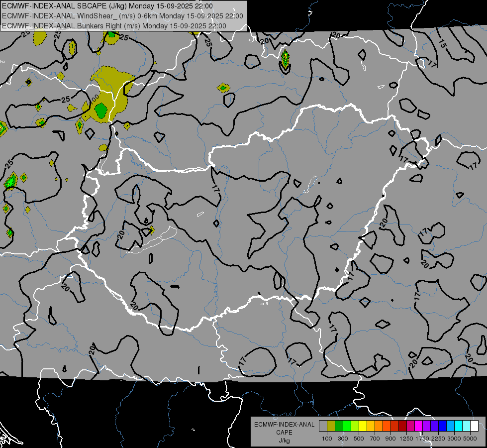Select the purple swatch after 1750
The image size is (487, 448).
(x=426, y=426)
